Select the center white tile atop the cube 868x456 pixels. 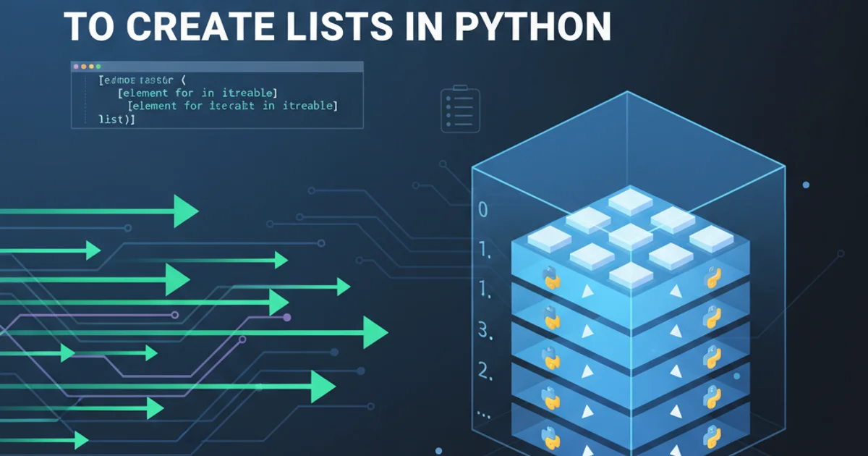point(630,235)
